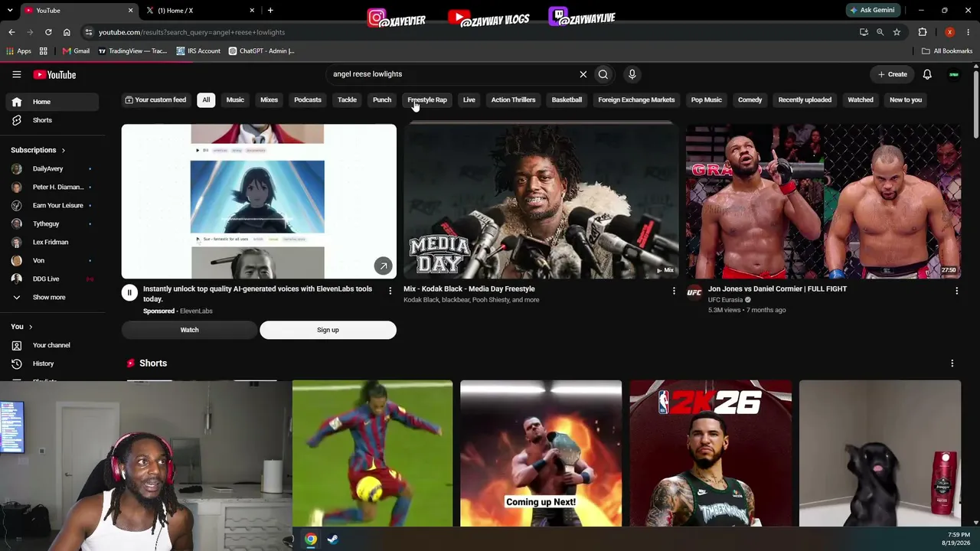This screenshot has height=551, width=980.
Task: View site information icon in address bar
Action: [89, 32]
